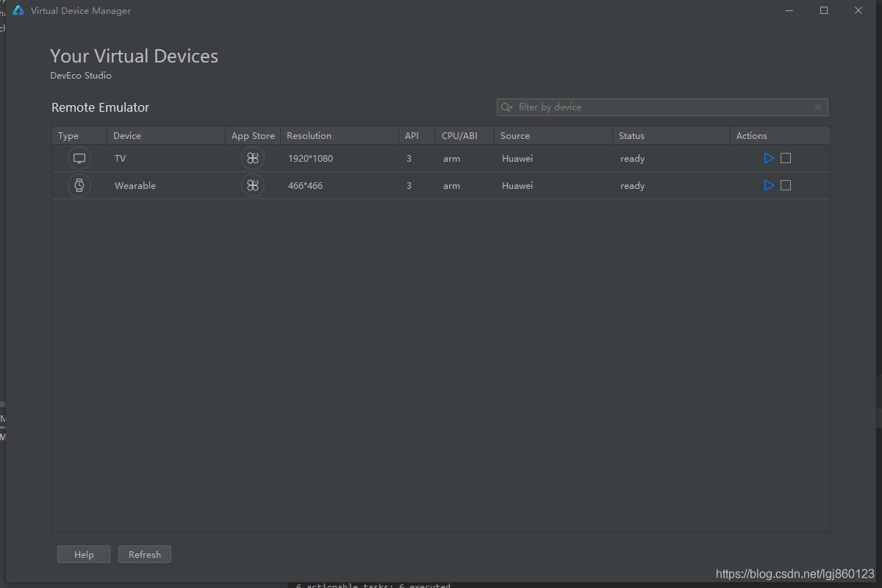Click ready status in Wearable row
This screenshot has height=588, width=882.
click(x=632, y=185)
